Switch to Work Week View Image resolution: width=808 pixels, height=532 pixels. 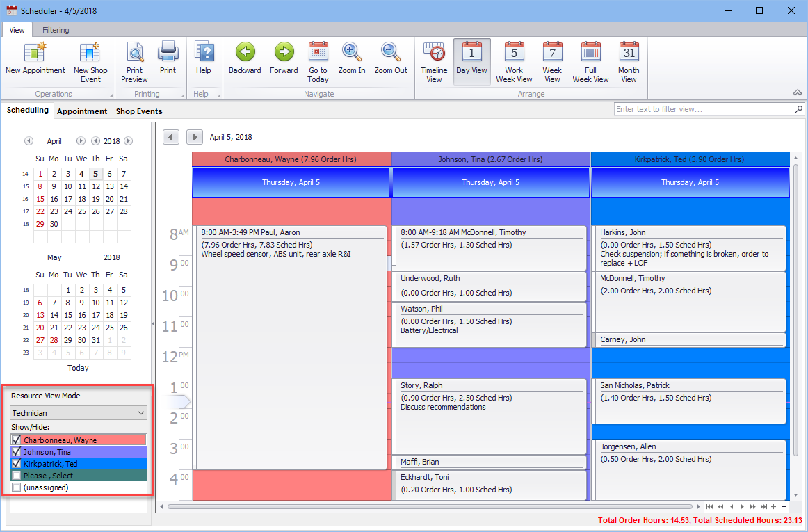[514, 54]
